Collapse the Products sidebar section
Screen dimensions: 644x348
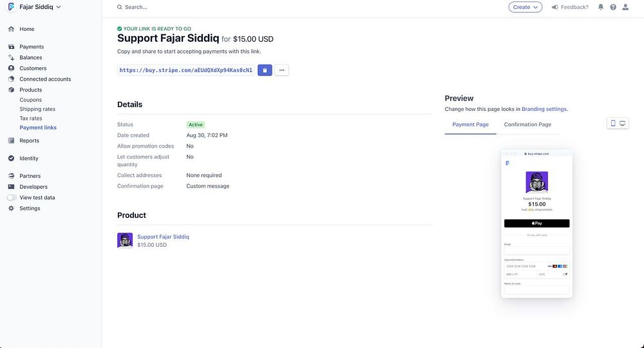tap(30, 90)
